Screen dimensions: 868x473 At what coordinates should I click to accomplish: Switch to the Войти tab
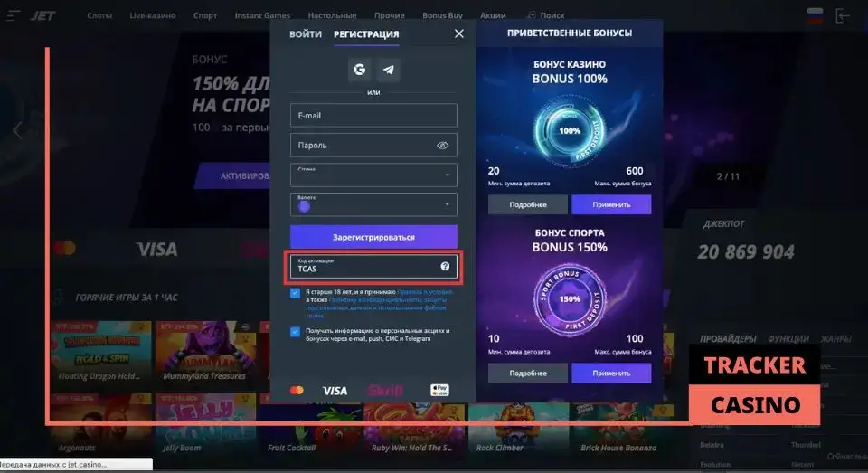[306, 34]
